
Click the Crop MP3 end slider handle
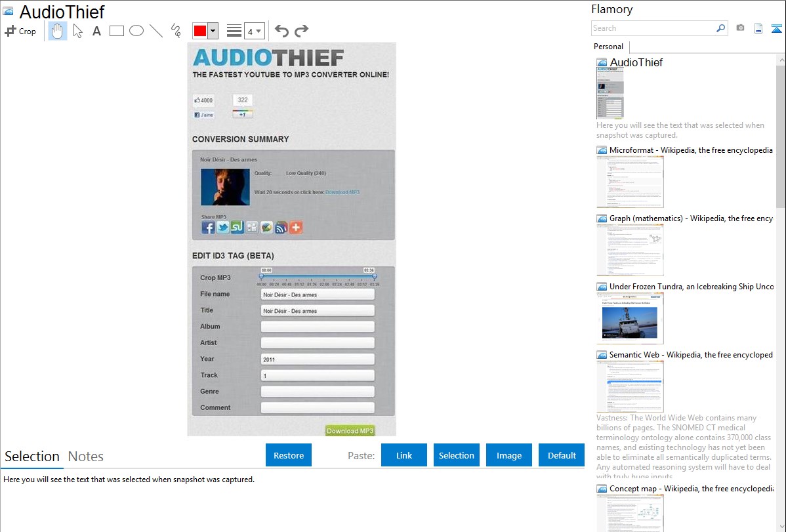click(375, 276)
